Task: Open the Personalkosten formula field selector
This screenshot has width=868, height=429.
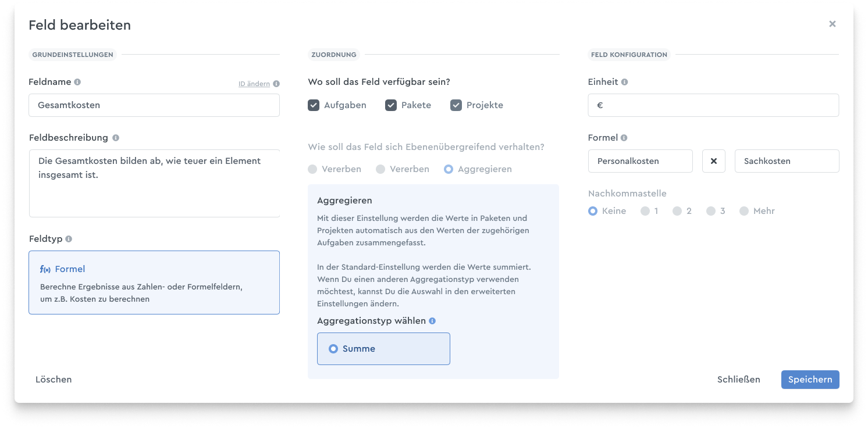Action: pyautogui.click(x=641, y=161)
